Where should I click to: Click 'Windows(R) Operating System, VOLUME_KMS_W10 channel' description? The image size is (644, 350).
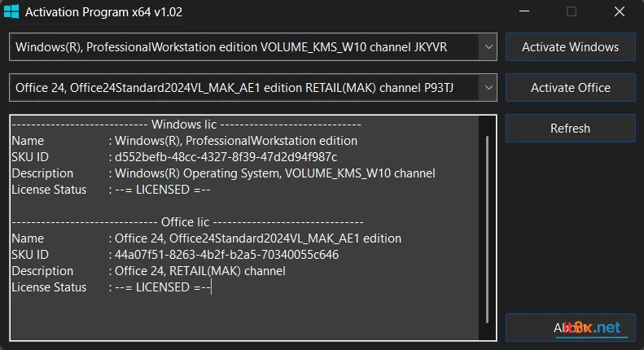pyautogui.click(x=274, y=173)
